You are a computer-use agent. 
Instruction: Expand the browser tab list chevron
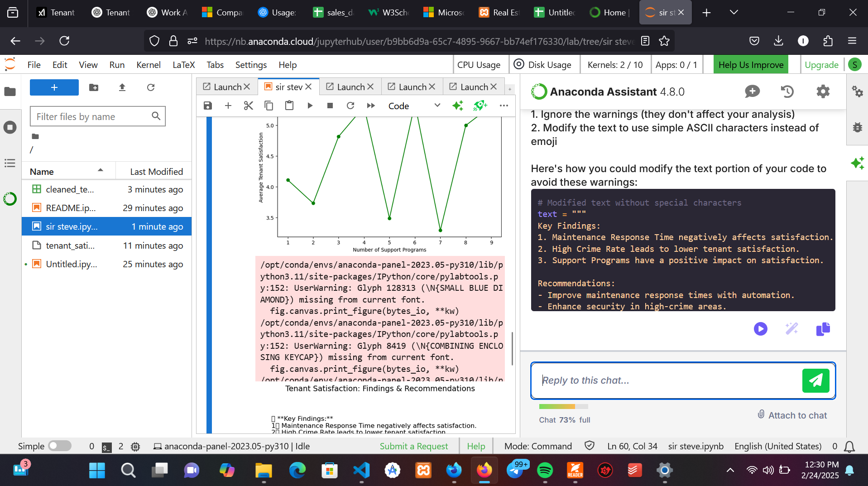coord(734,13)
